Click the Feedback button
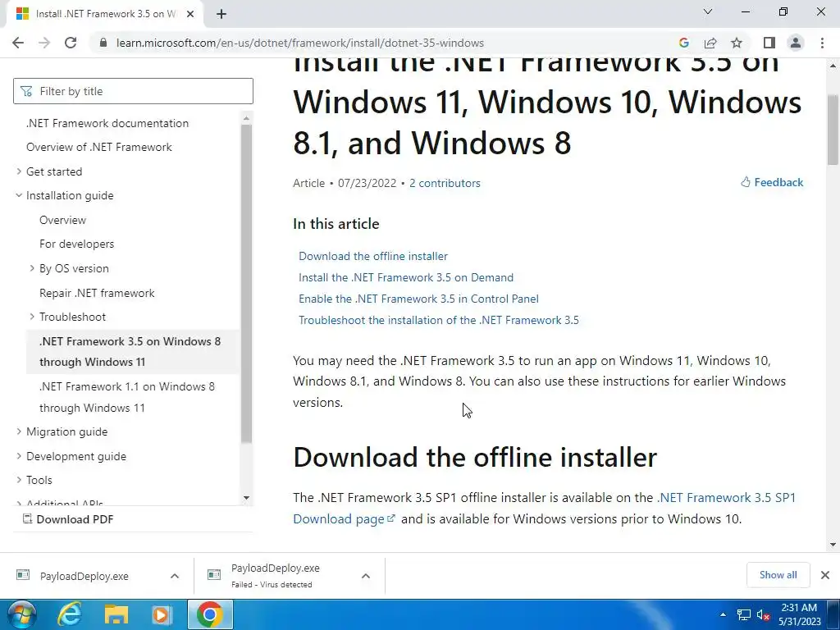This screenshot has height=630, width=840. pyautogui.click(x=772, y=182)
